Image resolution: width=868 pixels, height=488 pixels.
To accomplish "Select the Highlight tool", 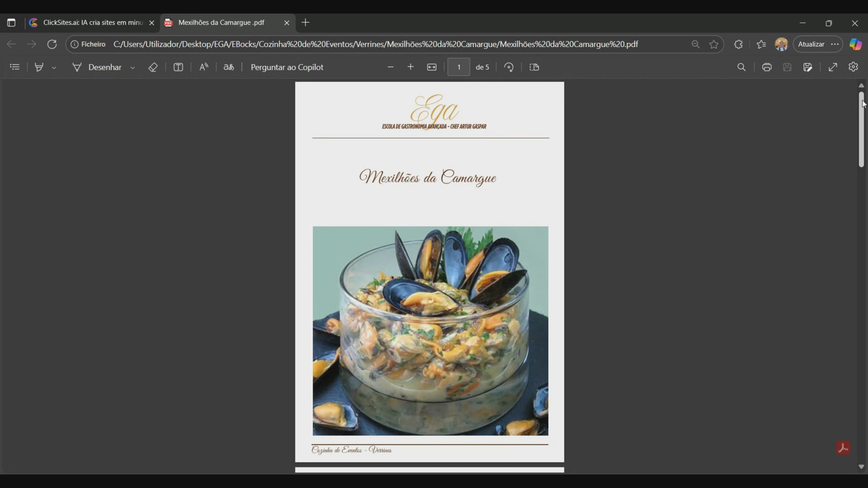I will [x=39, y=67].
